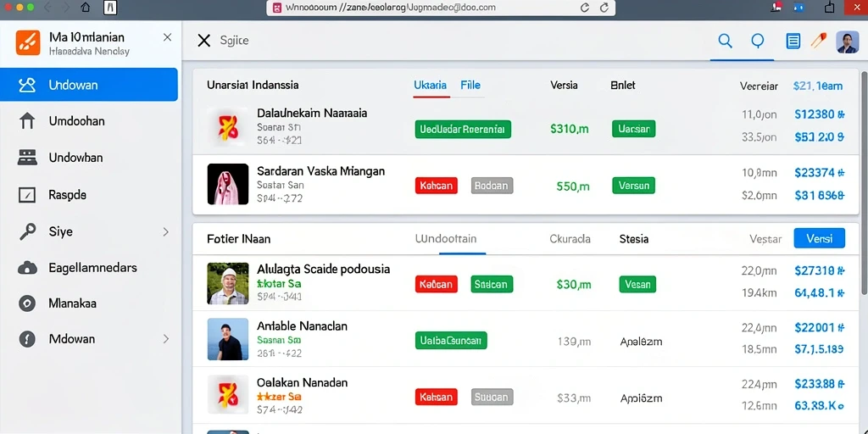Switch to the Undoottain tab
The image size is (868, 434).
[446, 239]
